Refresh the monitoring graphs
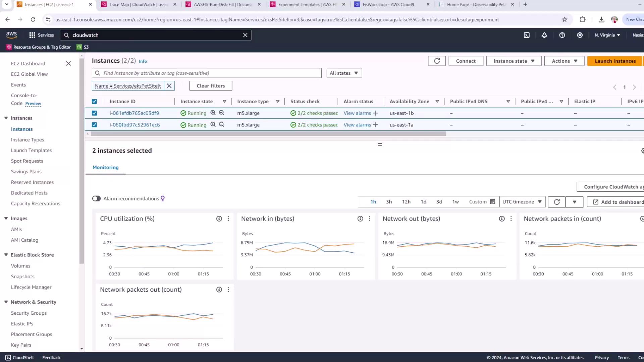The image size is (644, 362). (557, 202)
